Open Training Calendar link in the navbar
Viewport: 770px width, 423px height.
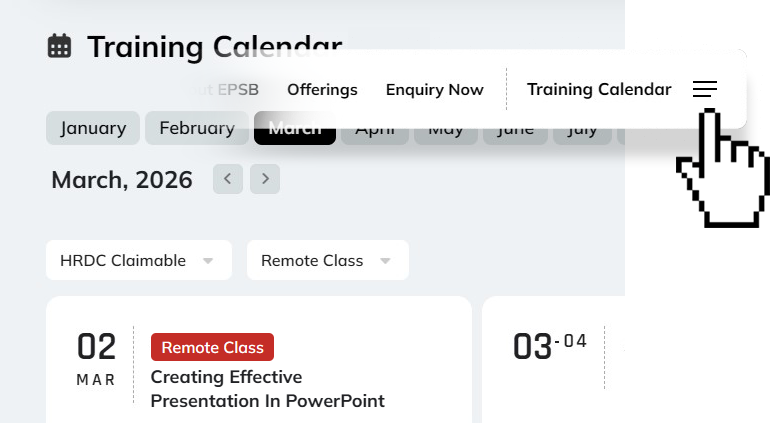[x=599, y=90]
